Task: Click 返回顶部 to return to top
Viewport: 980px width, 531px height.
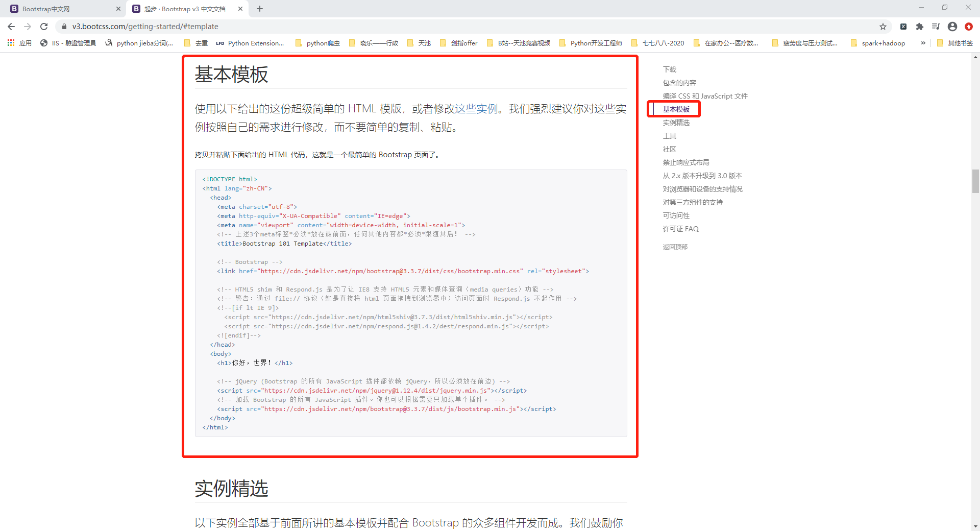Action: (675, 247)
